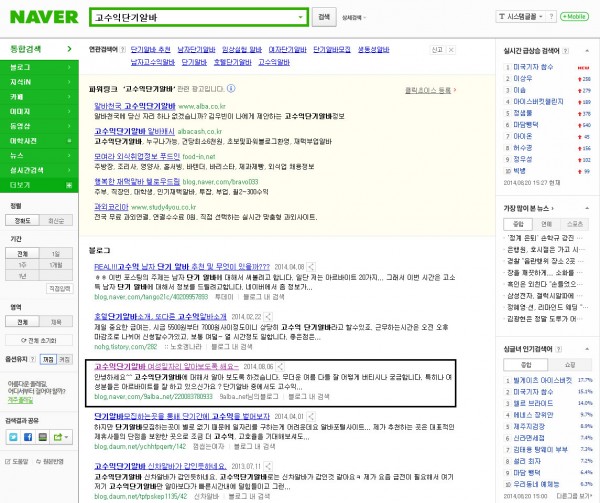Click the help icon next to 실시간 급상승 검색어
Viewport: 600px width, 503px height.
(x=566, y=50)
